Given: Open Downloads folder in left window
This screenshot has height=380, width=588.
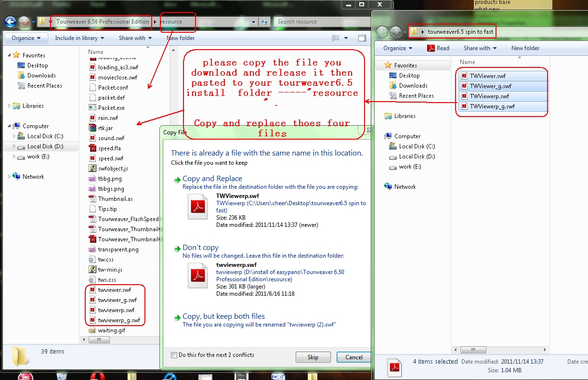Looking at the screenshot, I should pos(41,76).
